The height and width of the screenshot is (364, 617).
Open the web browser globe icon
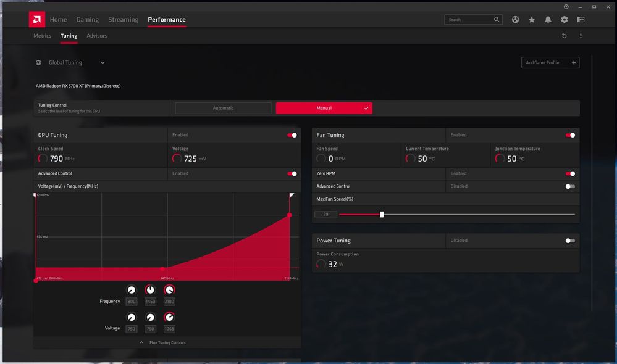click(515, 19)
